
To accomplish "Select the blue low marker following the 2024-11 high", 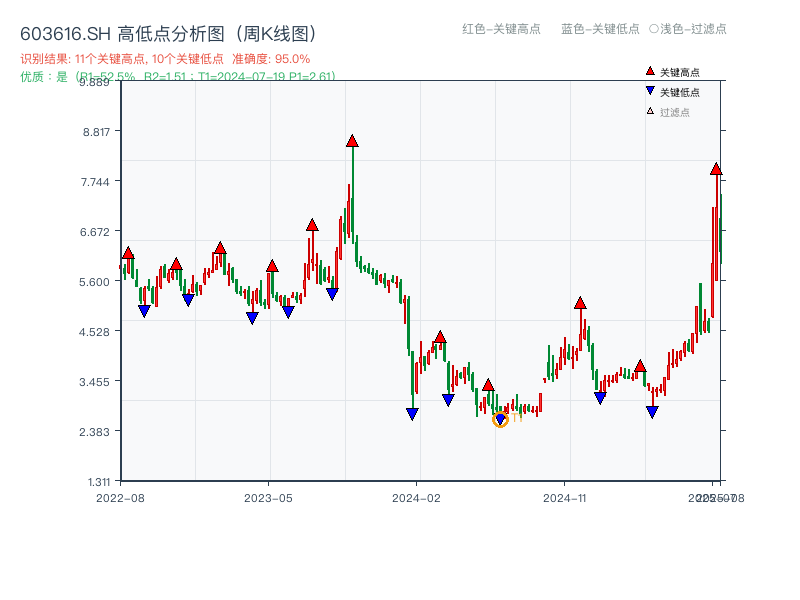I will click(x=601, y=398).
